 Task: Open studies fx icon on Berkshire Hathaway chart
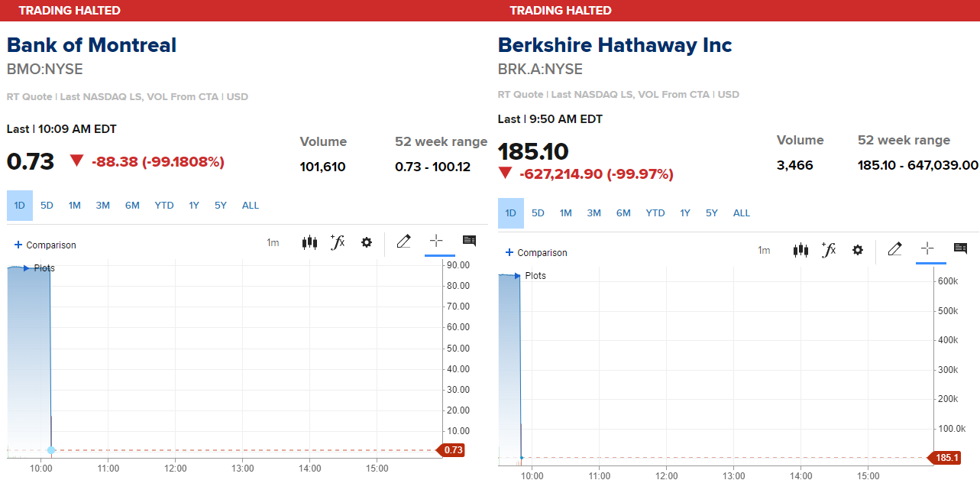coord(829,249)
